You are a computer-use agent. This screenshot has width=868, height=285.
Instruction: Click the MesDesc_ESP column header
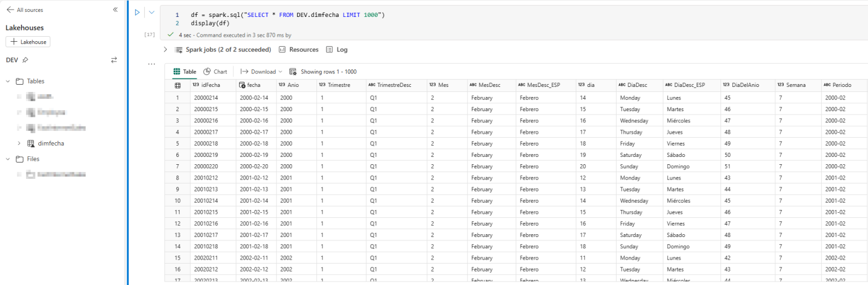click(546, 85)
